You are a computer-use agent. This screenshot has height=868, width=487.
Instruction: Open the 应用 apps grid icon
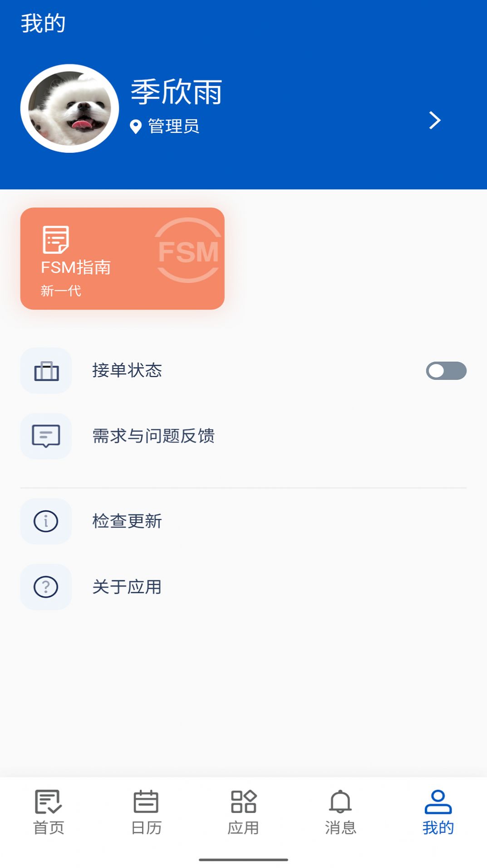coord(243,810)
